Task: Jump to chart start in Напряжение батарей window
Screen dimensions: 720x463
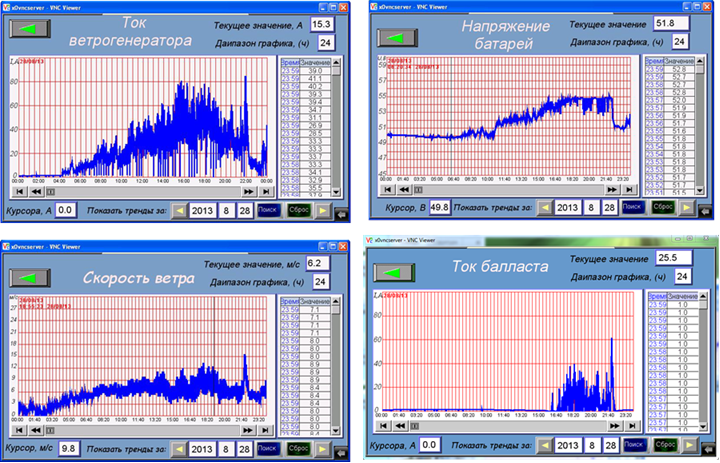Action: pyautogui.click(x=388, y=189)
